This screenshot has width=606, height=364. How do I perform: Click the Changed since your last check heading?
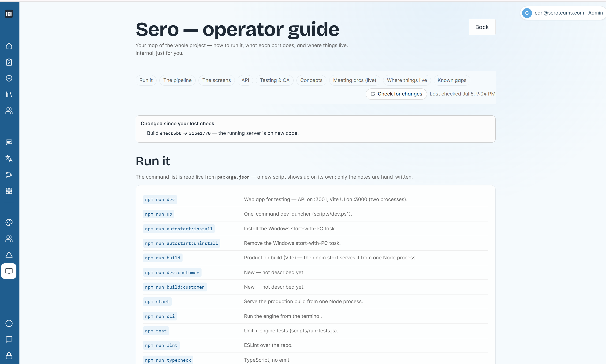point(177,123)
